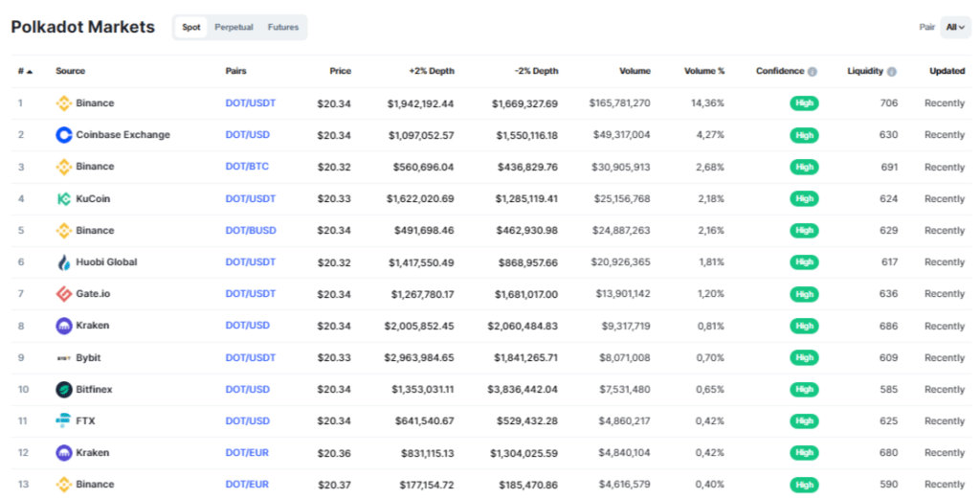This screenshot has height=498, width=980.
Task: Switch to the Futures tab
Action: tap(283, 28)
